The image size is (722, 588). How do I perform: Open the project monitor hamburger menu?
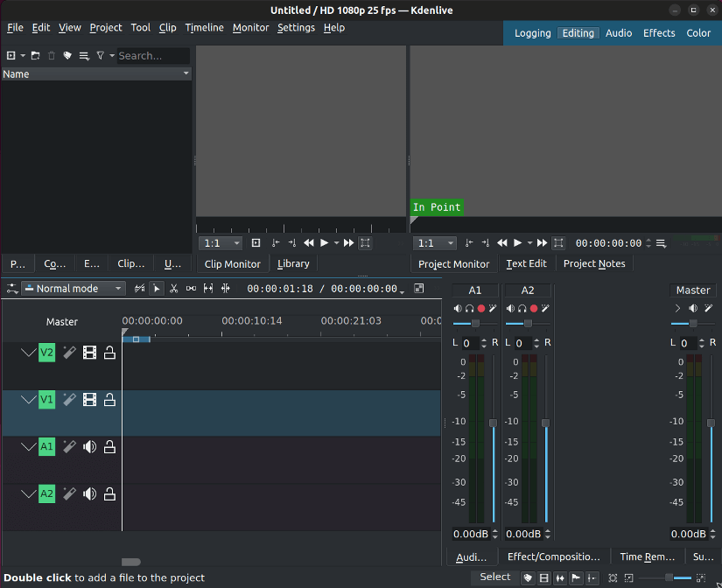click(661, 243)
